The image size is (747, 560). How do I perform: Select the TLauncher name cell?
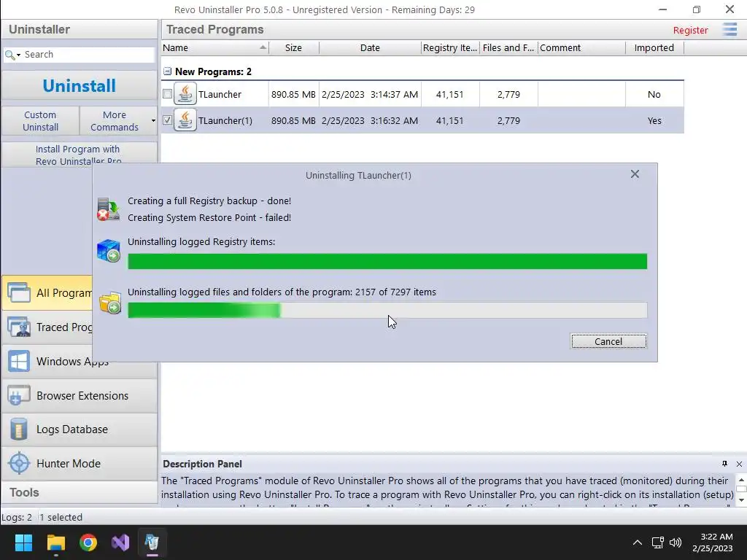220,94
